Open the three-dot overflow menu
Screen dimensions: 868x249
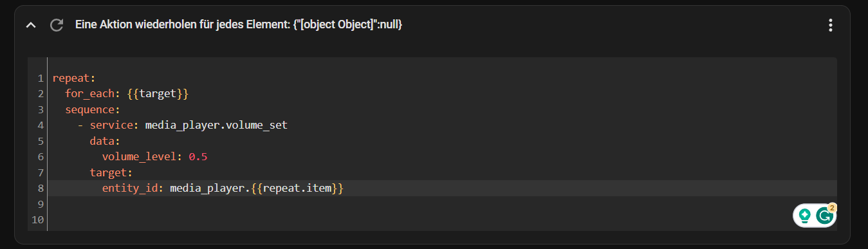[x=831, y=25]
